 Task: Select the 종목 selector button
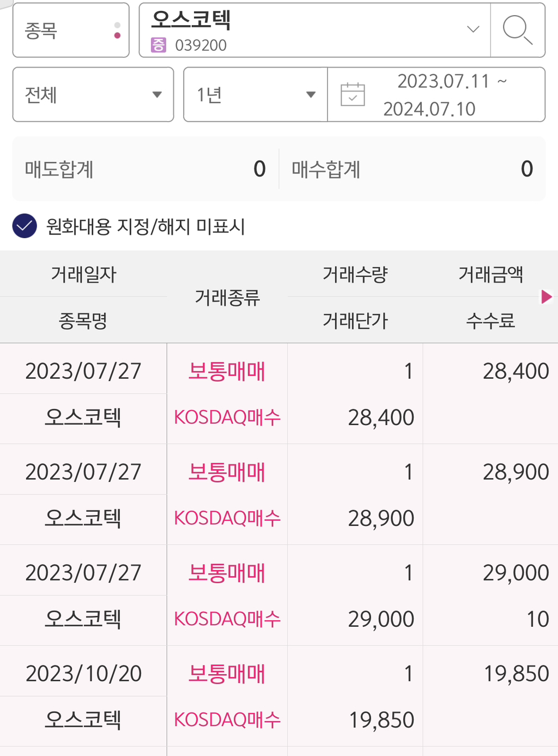point(71,30)
